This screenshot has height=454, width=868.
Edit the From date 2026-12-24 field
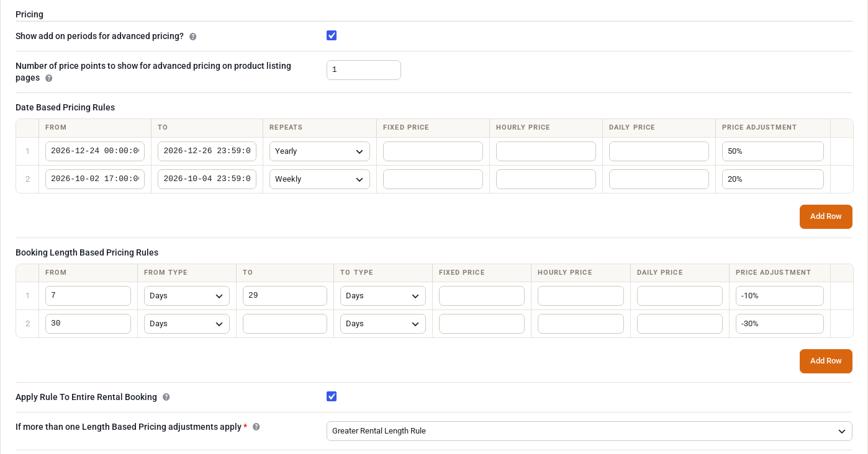pyautogui.click(x=95, y=151)
